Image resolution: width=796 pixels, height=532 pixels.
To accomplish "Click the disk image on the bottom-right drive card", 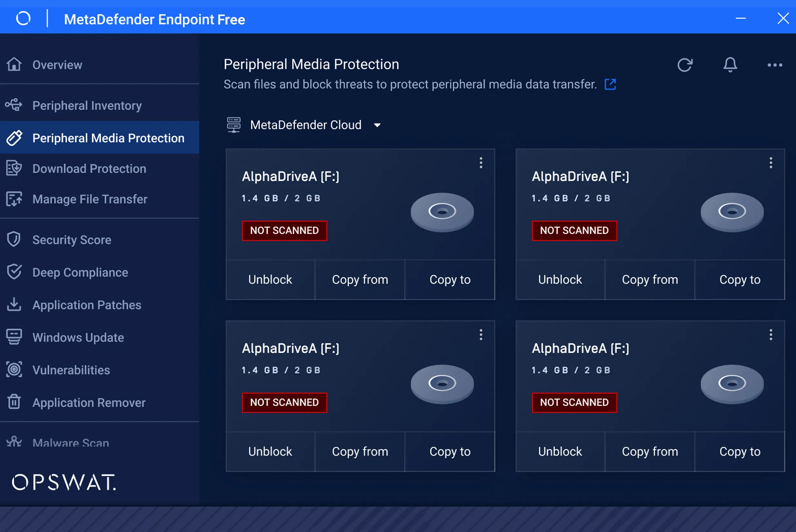I will [x=732, y=384].
